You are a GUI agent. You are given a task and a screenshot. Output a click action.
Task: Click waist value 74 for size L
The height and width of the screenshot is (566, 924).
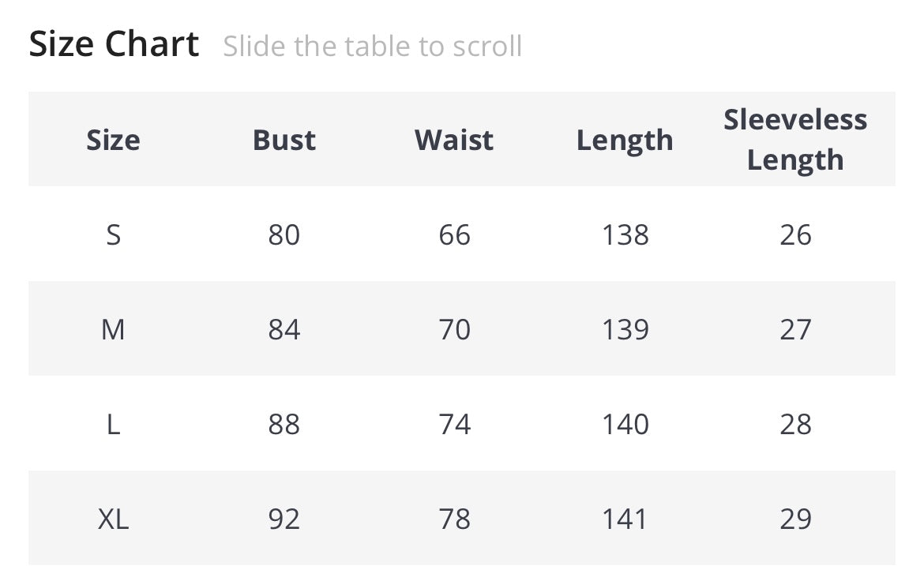(x=454, y=424)
